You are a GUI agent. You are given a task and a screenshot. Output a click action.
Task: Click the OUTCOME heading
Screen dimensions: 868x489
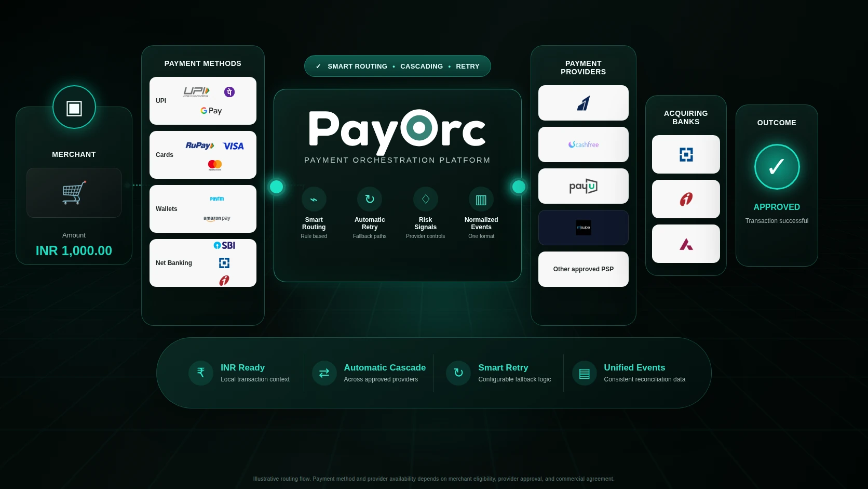point(777,123)
